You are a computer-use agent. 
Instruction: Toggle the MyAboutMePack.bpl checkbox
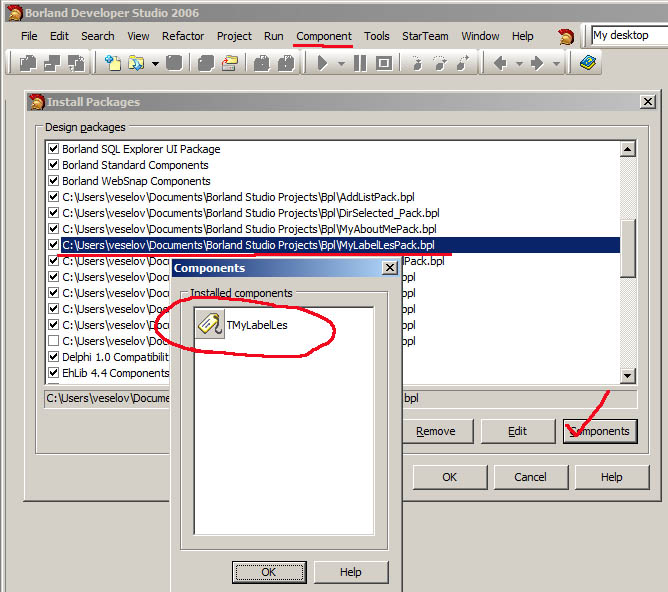pos(53,229)
